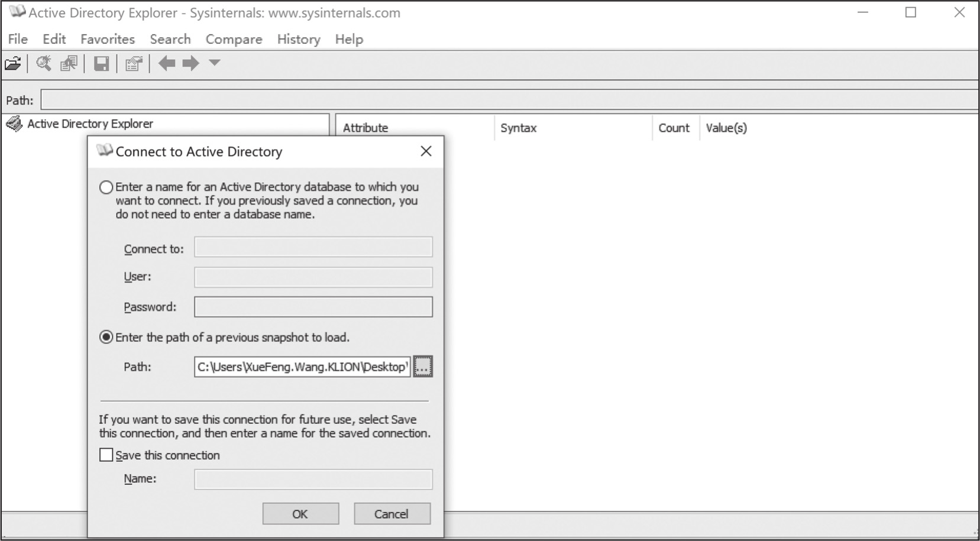Screen dimensions: 980x541
Task: Close the Connect to Active Directory dialog
Action: click(x=426, y=151)
